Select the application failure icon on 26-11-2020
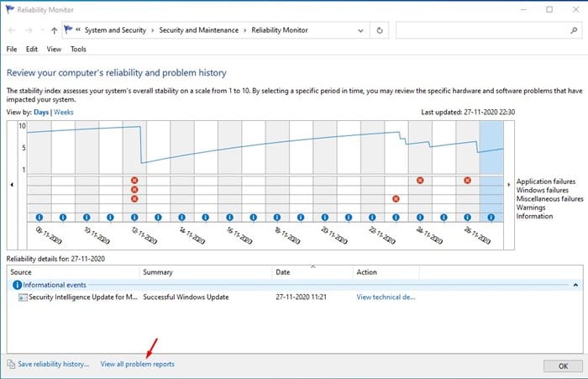Screen dimensions: 588x379 (x=467, y=181)
